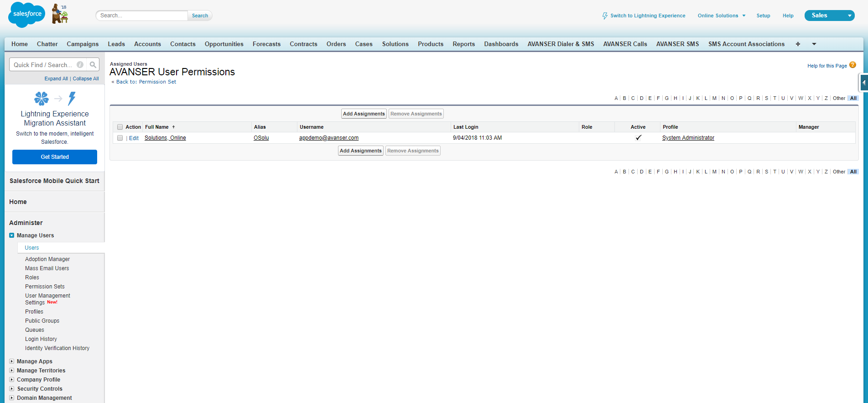Select Other in top alphabet filter

tap(839, 98)
